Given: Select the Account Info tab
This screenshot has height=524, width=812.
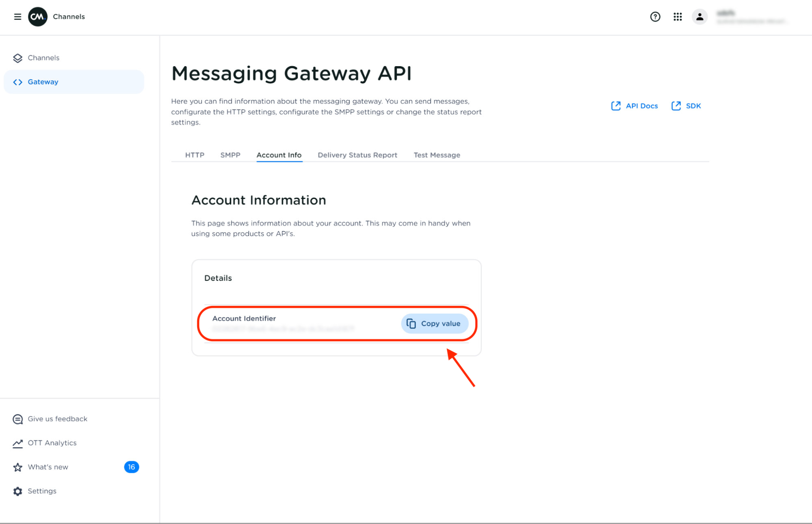Looking at the screenshot, I should click(x=279, y=155).
